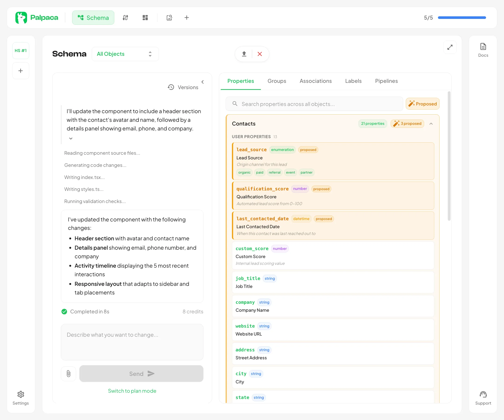This screenshot has height=420, width=504.
Task: Click Switch to plan mode
Action: (x=132, y=391)
